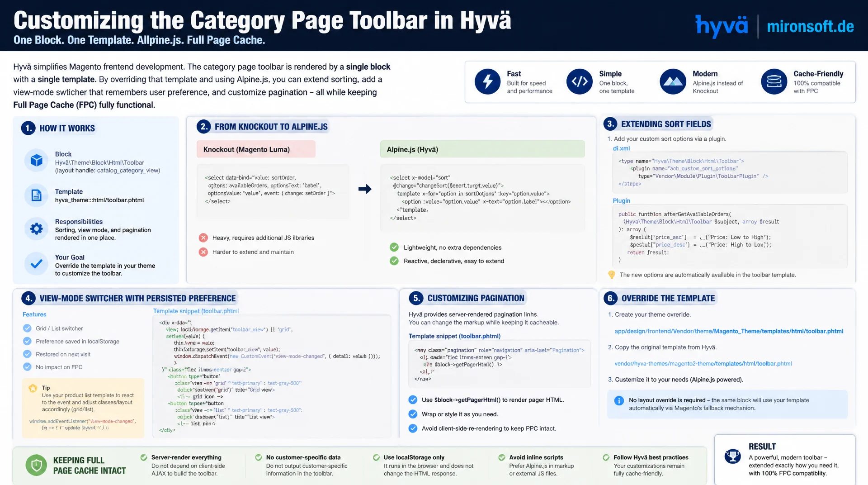868x485 pixels.
Task: Click the Knockout (Magento Luma) header
Action: (x=256, y=149)
